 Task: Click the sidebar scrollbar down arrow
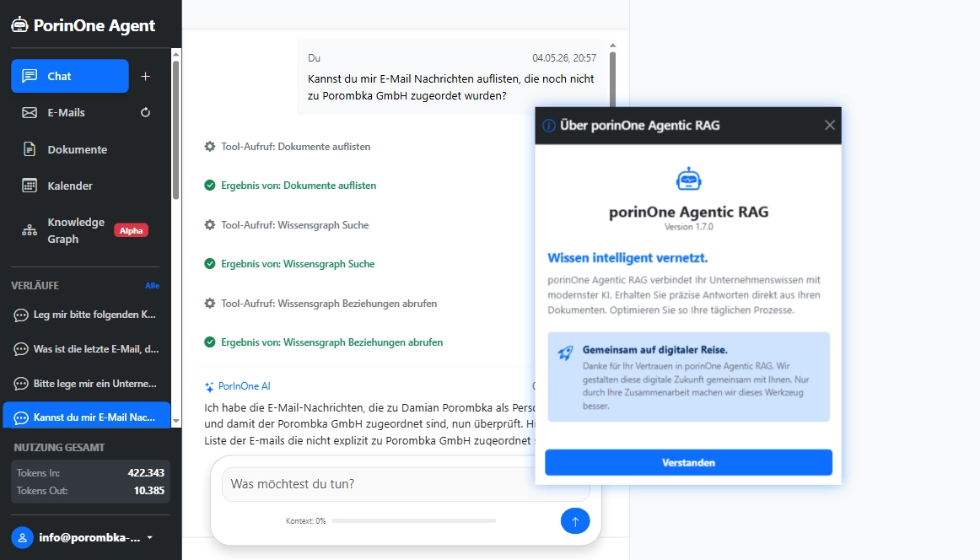point(175,421)
